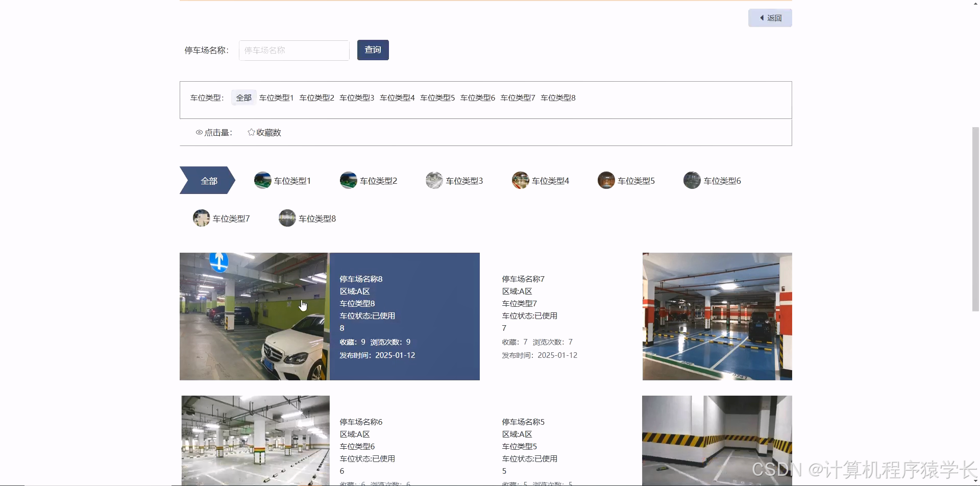Select the 全部 arrow-shaped tab
Image resolution: width=980 pixels, height=486 pixels.
tap(207, 180)
